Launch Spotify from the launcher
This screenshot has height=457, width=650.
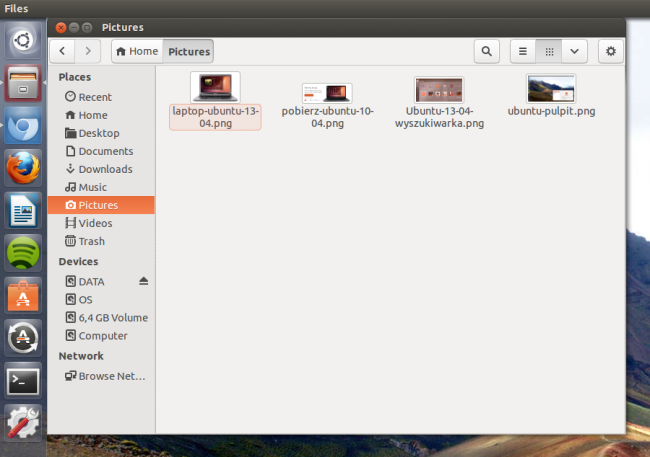[23, 253]
